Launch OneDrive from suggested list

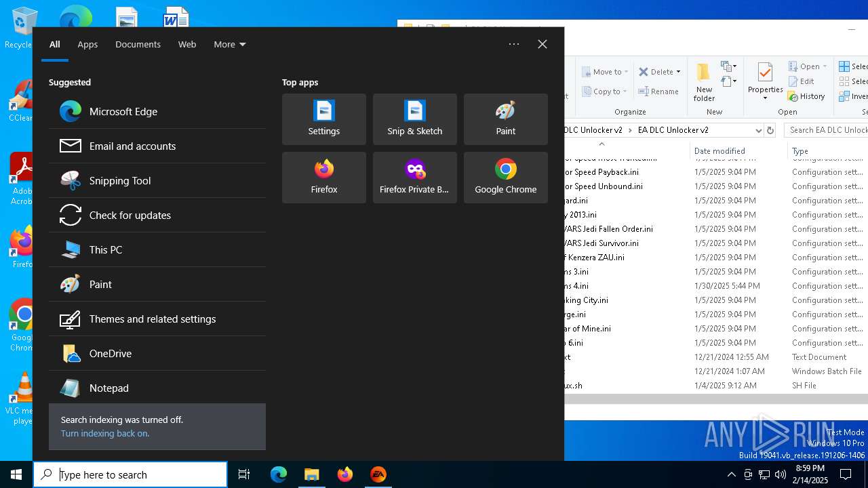(157, 353)
